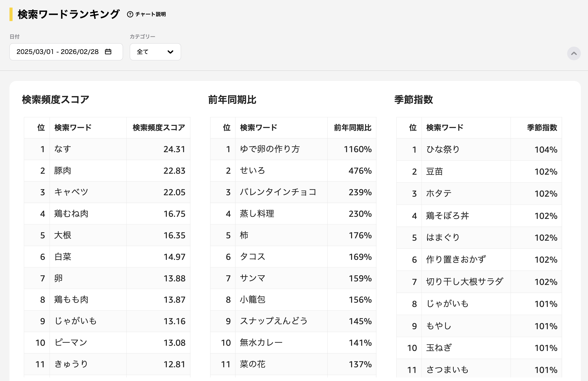Select the きゅうり search word

point(71,364)
